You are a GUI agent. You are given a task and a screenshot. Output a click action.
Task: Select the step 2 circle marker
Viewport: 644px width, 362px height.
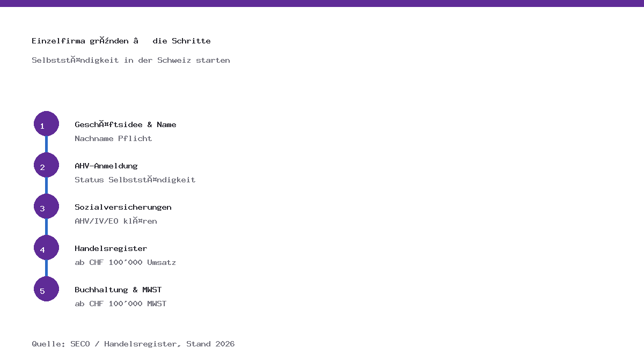[46, 165]
